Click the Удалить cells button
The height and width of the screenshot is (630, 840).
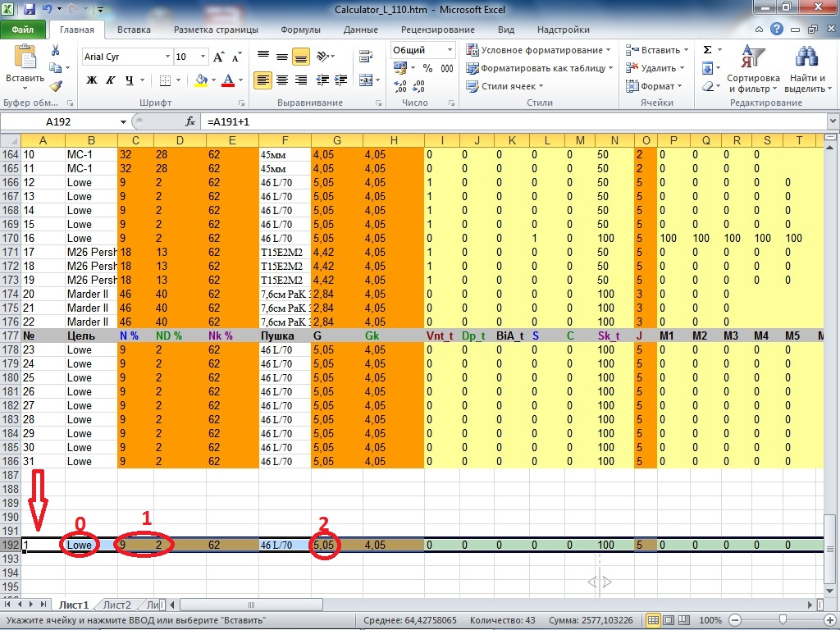(655, 68)
